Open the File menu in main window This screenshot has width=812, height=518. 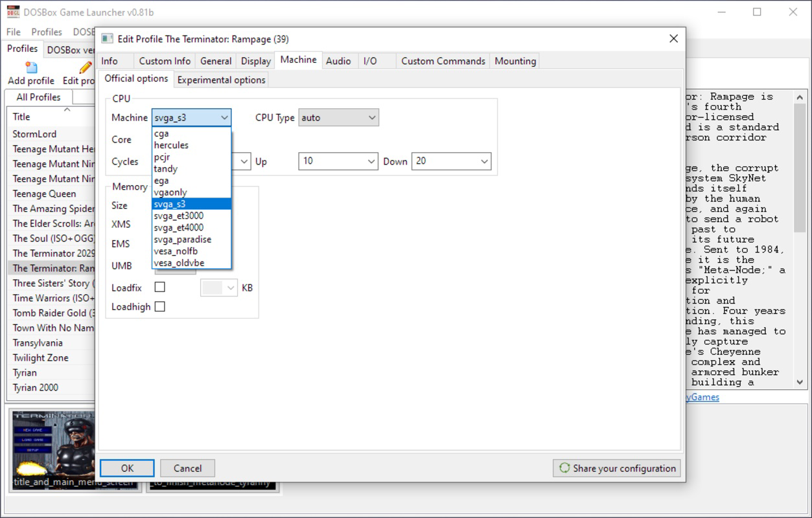(13, 32)
